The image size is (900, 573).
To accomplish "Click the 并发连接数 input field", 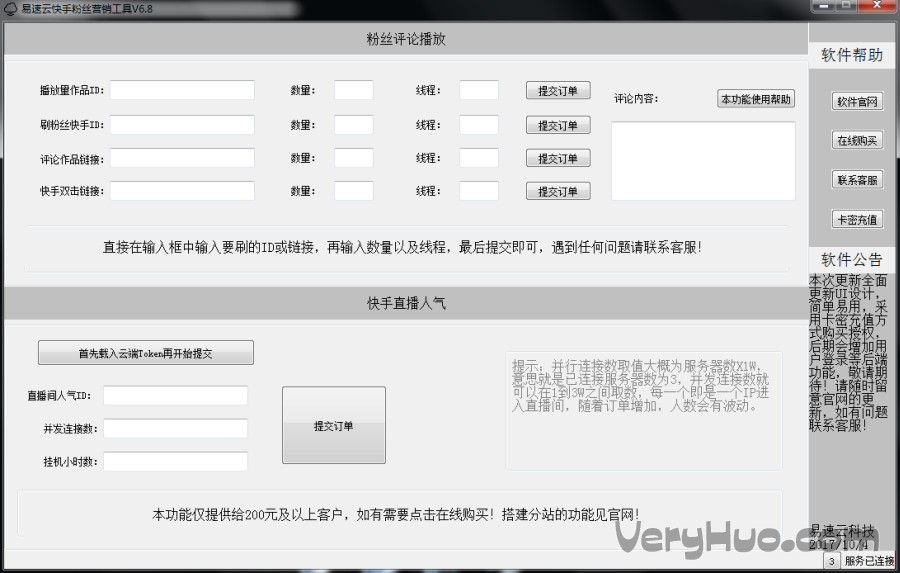I will (175, 428).
